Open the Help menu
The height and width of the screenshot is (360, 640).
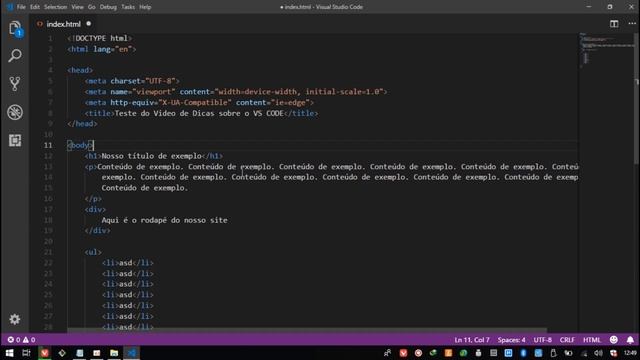145,7
